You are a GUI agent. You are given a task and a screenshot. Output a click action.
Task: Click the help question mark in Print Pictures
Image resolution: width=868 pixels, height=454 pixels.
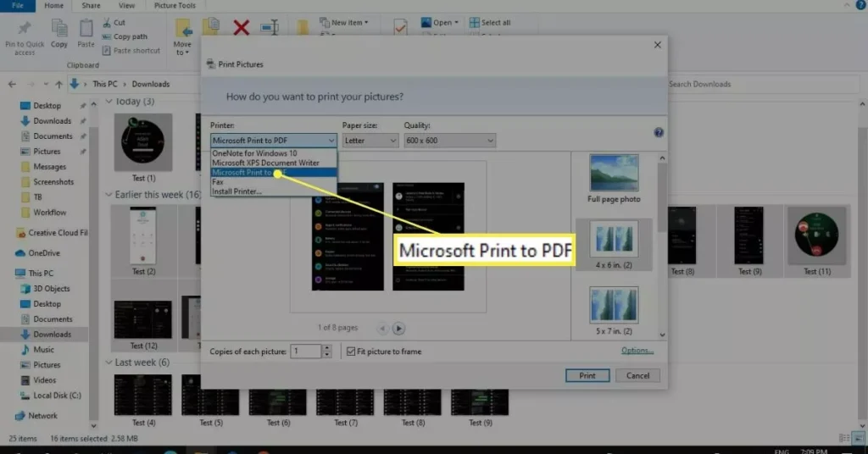point(658,132)
